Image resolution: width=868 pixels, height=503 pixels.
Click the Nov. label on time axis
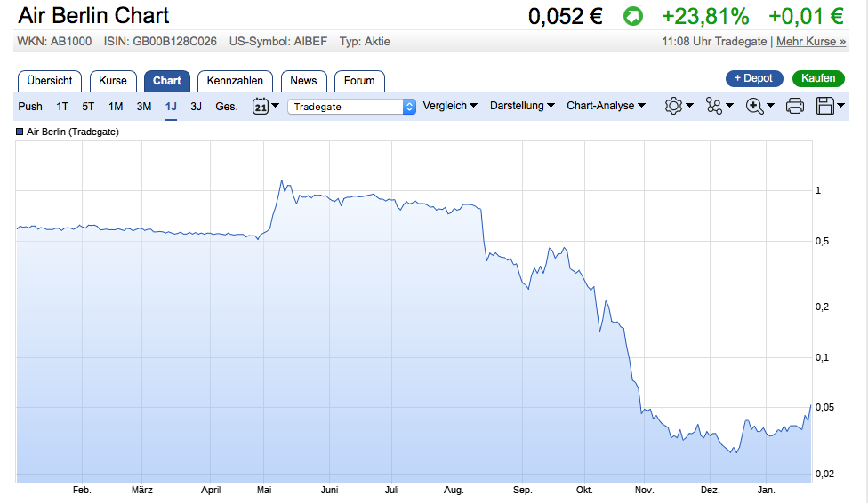coord(645,490)
